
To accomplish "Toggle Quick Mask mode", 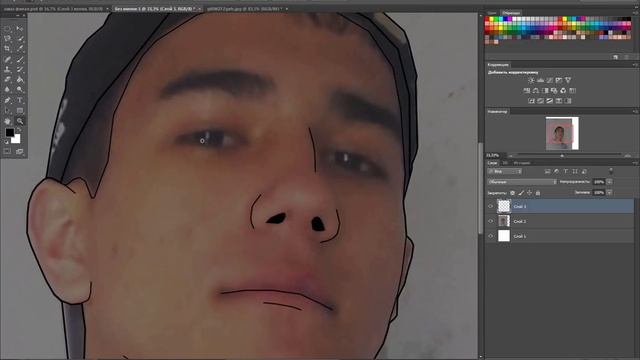I will 7,151.
